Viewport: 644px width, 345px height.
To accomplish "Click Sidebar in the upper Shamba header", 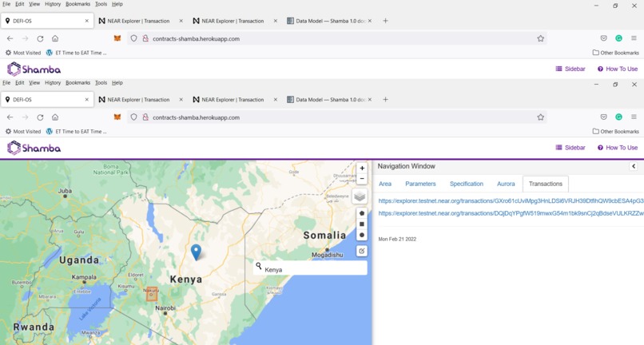I will click(570, 69).
